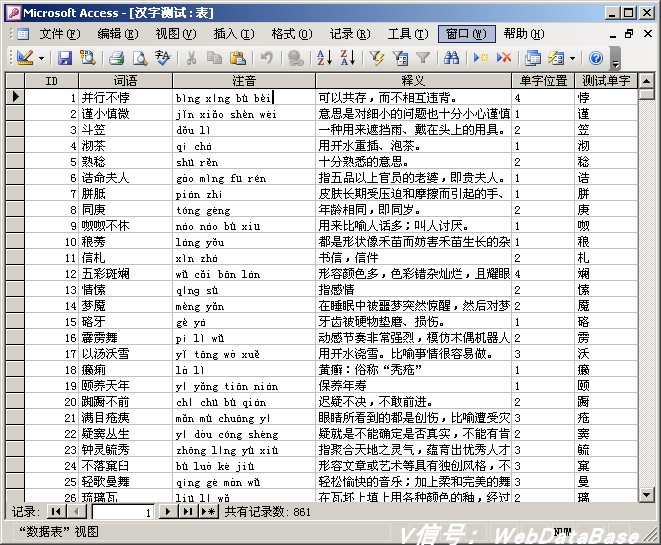Open the 视图(V) menu
Viewport: 661px width, 545px height.
176,34
